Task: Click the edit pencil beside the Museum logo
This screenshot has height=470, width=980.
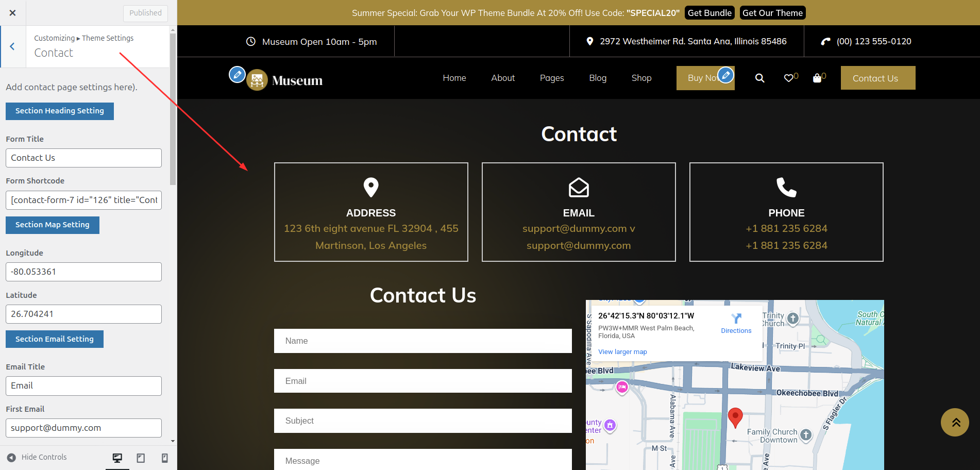Action: [236, 74]
